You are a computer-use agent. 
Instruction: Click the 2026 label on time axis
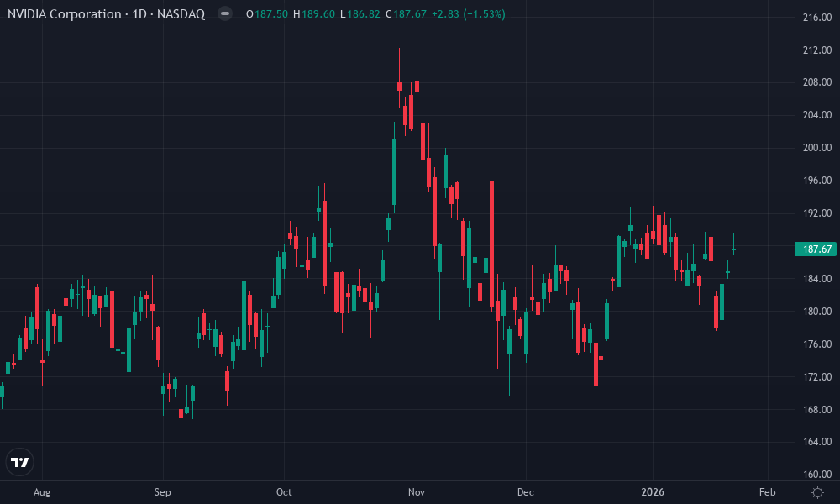(653, 491)
